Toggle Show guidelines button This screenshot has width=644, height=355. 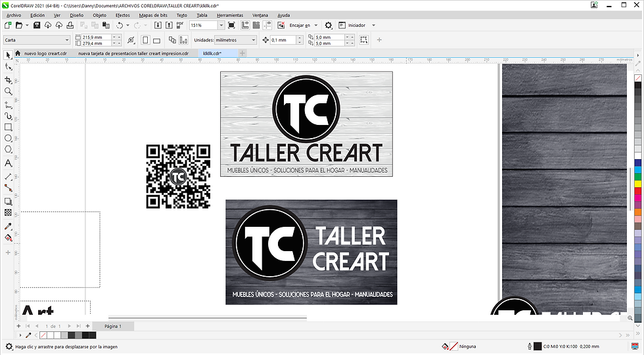(x=267, y=26)
